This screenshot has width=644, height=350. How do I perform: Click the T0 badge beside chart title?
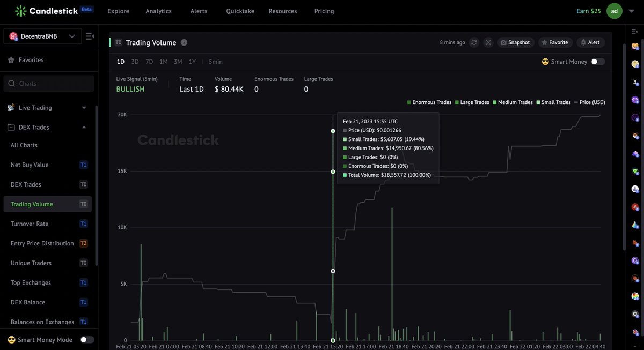pos(119,42)
